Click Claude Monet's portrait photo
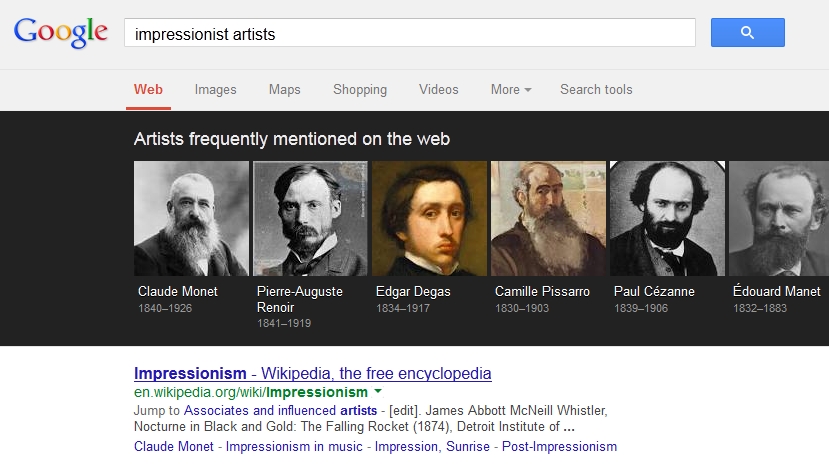The height and width of the screenshot is (473, 829). (191, 218)
